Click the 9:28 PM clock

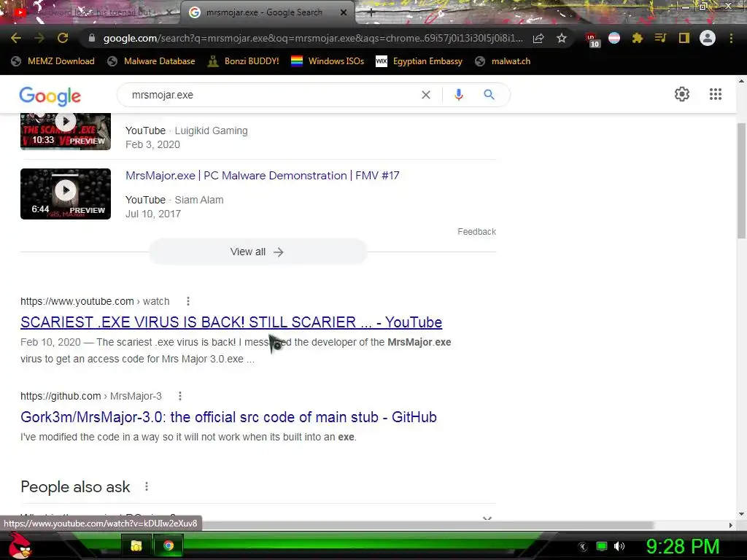click(683, 546)
